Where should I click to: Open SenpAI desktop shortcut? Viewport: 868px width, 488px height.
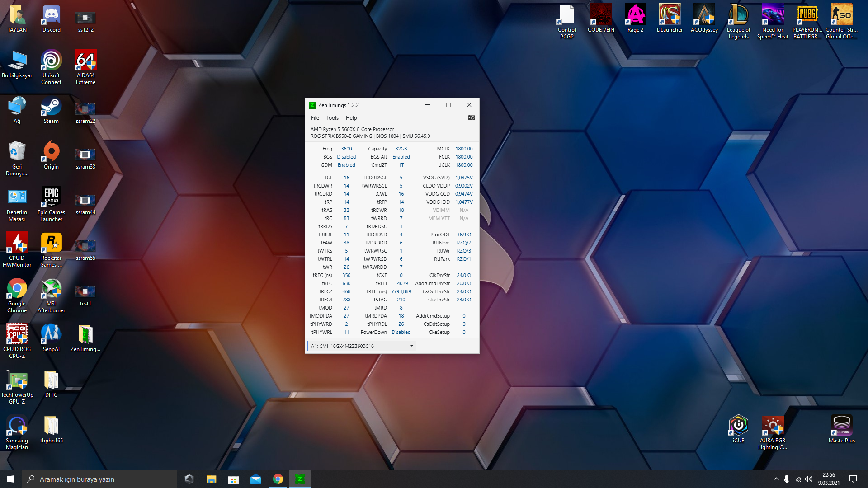click(52, 338)
